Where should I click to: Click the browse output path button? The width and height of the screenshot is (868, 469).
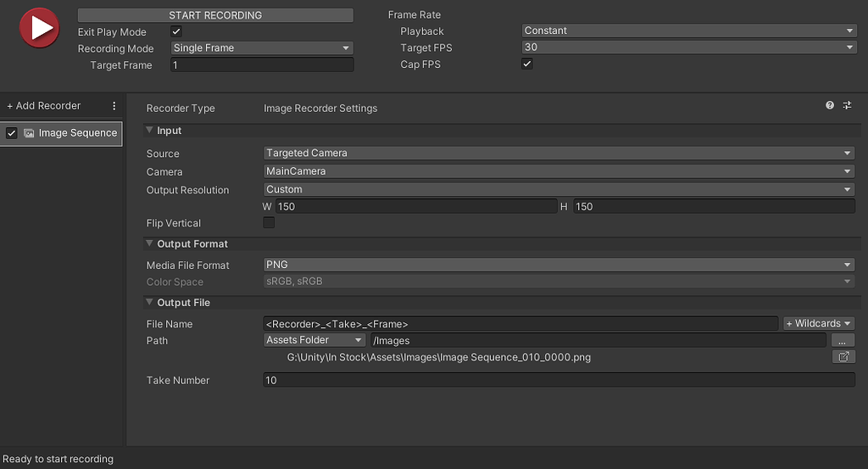(843, 341)
